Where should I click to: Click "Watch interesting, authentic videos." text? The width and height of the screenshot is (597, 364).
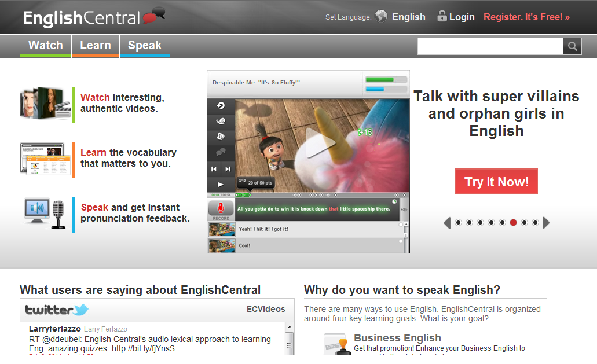click(x=122, y=102)
